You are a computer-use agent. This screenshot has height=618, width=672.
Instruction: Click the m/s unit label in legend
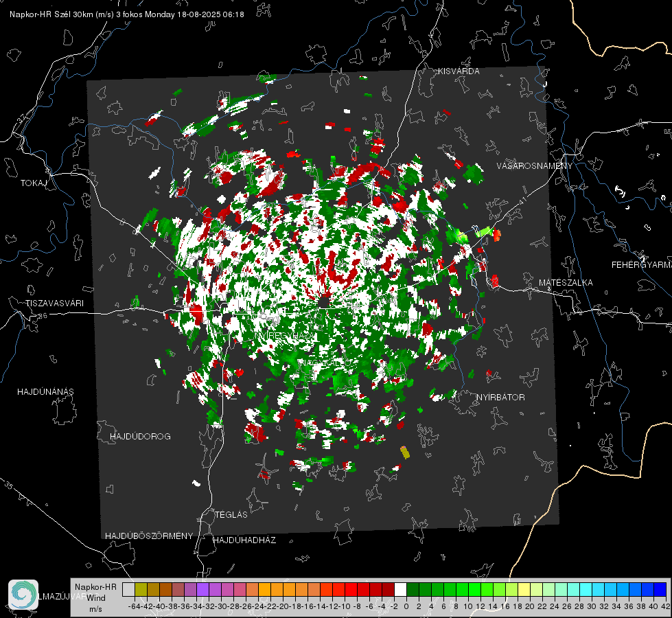click(x=95, y=609)
